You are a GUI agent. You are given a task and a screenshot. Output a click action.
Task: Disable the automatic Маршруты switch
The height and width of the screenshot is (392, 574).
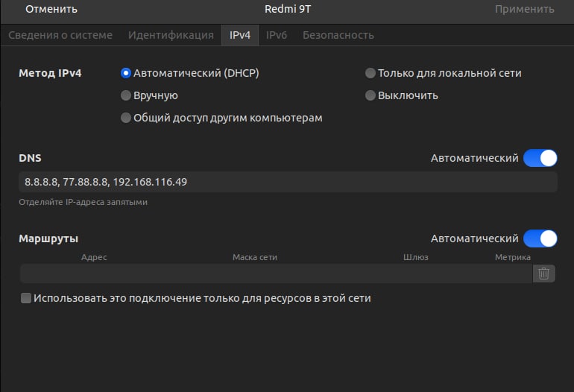[x=540, y=238]
